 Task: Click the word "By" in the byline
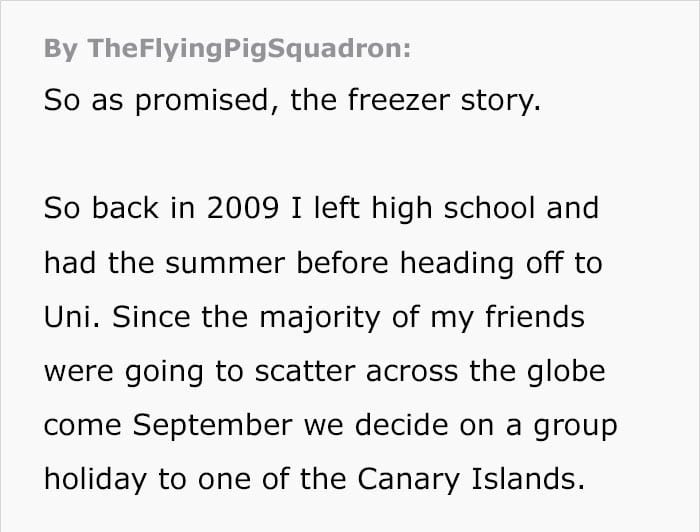[x=60, y=49]
